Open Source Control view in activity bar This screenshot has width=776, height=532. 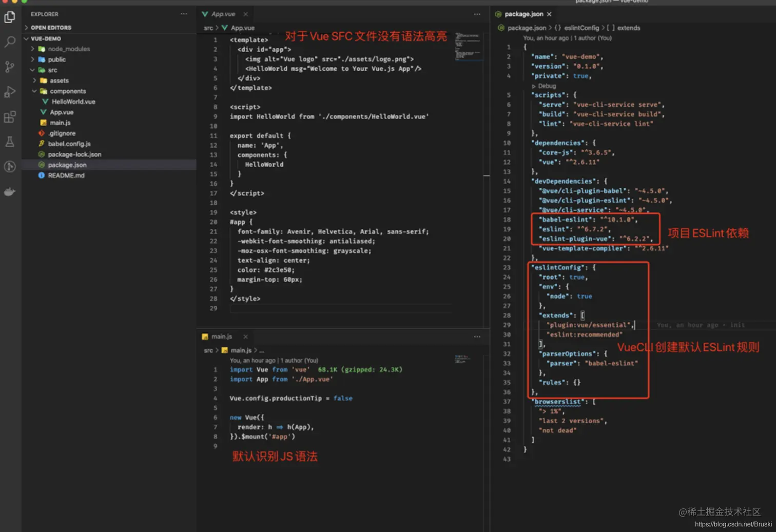(10, 67)
